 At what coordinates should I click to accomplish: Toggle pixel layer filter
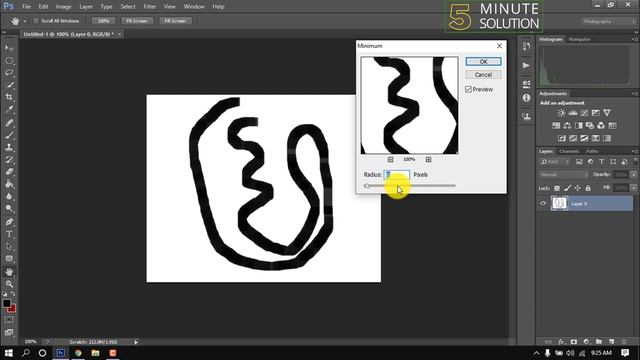pos(579,162)
